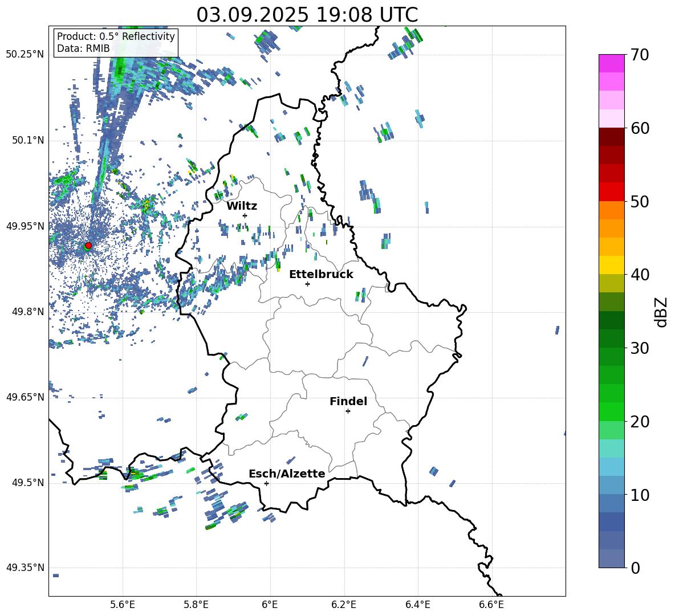675x616 pixels.
Task: Click the title 03.09.2025 19:08 UTC
Action: point(307,15)
